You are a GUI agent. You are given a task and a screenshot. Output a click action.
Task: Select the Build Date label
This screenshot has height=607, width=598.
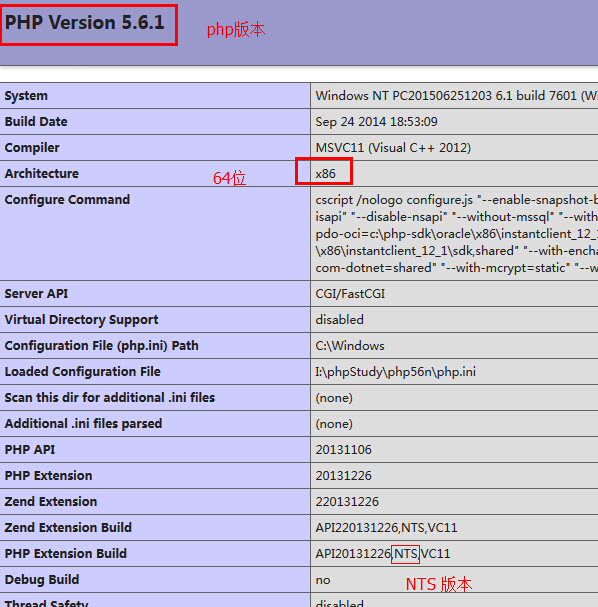36,122
